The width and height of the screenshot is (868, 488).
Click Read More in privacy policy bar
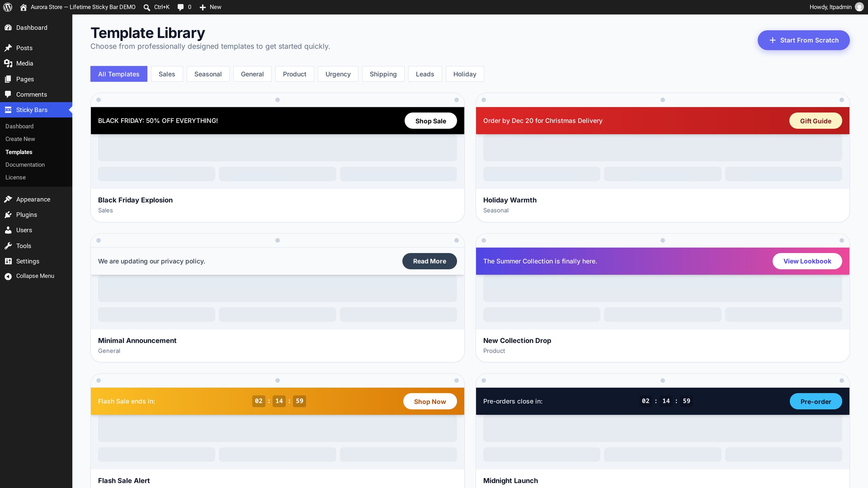[x=430, y=261]
